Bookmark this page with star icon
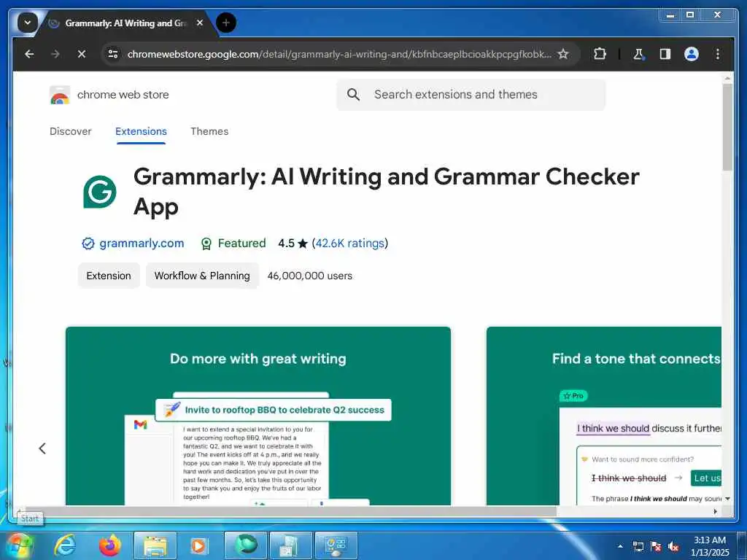The image size is (747, 560). 563,54
